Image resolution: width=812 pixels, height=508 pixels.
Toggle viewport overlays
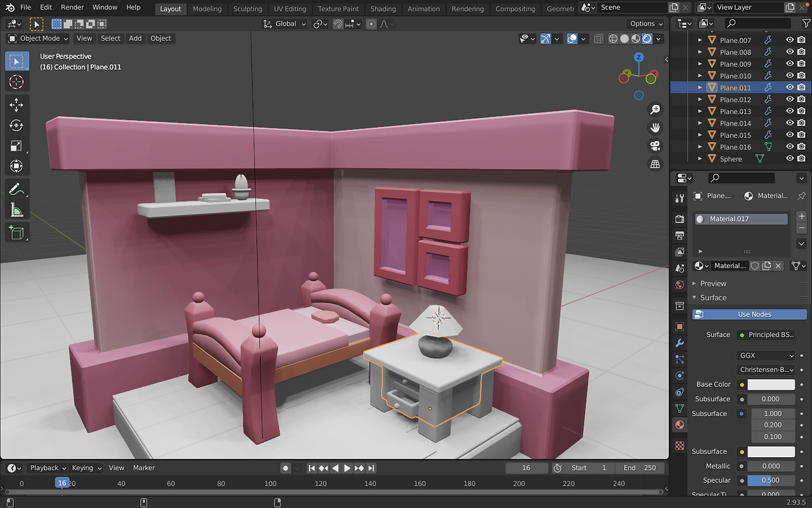(572, 39)
